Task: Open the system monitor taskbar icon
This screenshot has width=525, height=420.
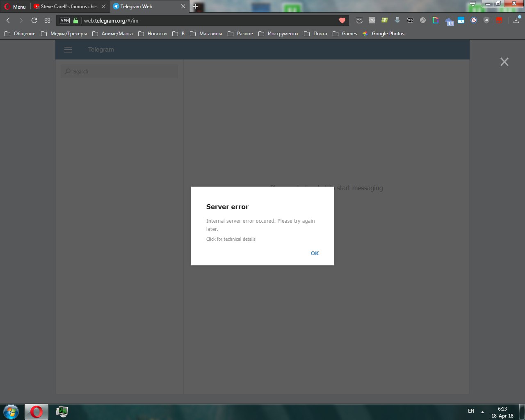Action: 62,411
